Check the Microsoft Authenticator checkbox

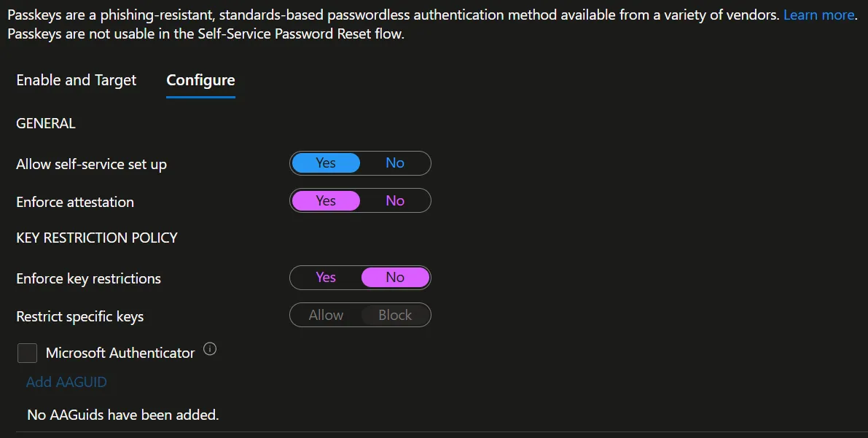point(27,353)
